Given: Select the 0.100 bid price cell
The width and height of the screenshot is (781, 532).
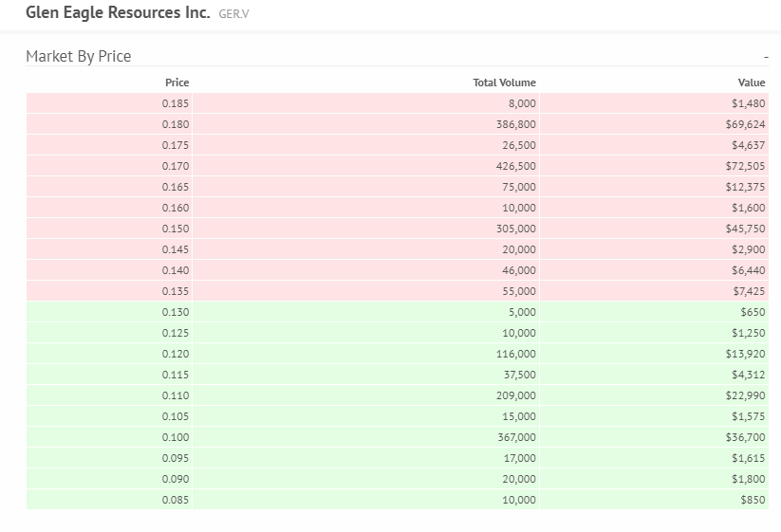Looking at the screenshot, I should (176, 437).
